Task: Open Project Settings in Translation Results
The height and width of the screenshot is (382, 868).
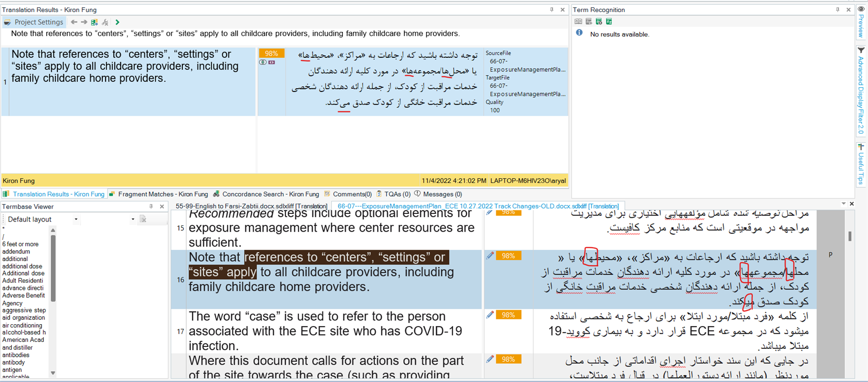Action: click(34, 22)
